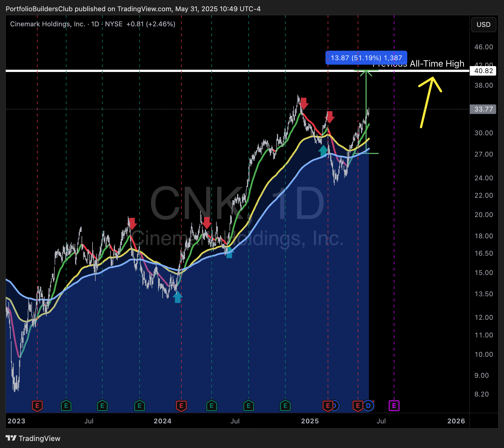Click the 46.00 price axis value
This screenshot has height=448, width=504.
484,47
